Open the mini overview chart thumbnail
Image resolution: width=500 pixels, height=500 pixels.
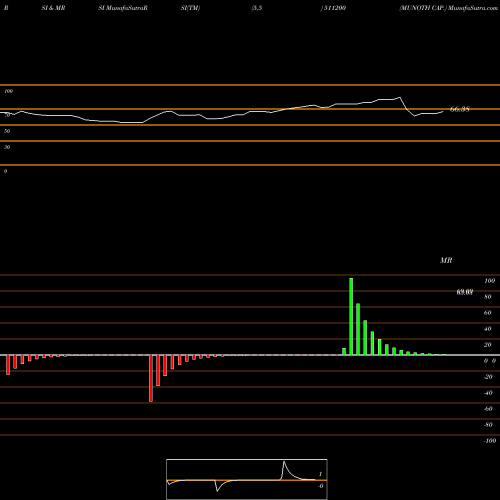[247, 479]
